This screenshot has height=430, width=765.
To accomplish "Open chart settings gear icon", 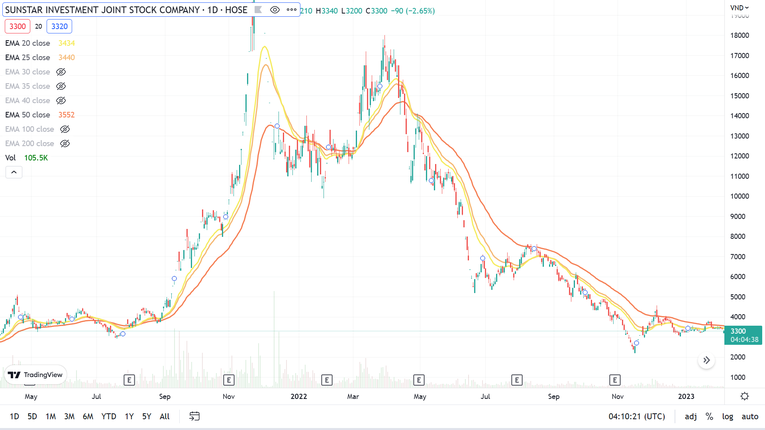I will pyautogui.click(x=745, y=396).
